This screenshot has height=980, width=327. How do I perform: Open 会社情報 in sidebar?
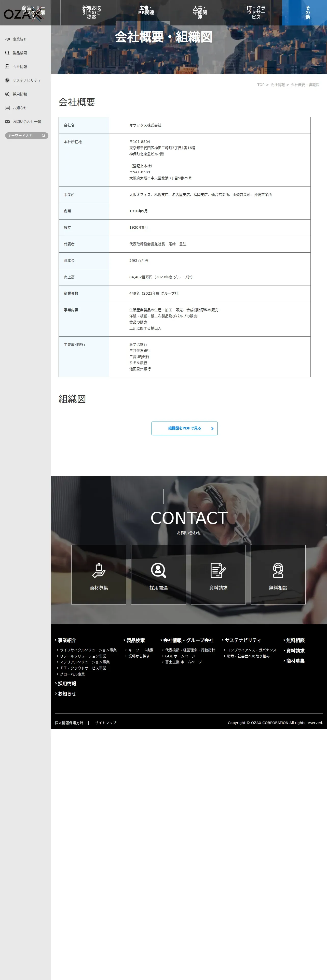(x=20, y=67)
